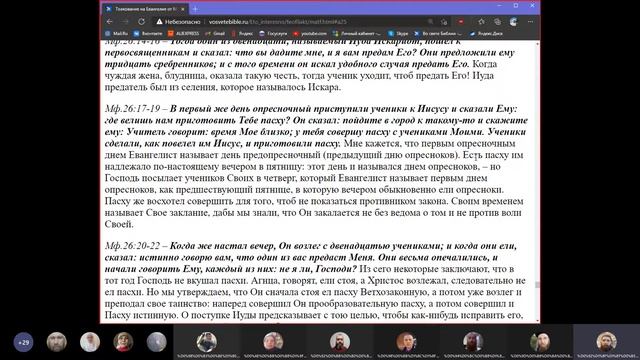640x360 pixels.
Task: Click the page scrollbar down arrow
Action: coord(537,320)
